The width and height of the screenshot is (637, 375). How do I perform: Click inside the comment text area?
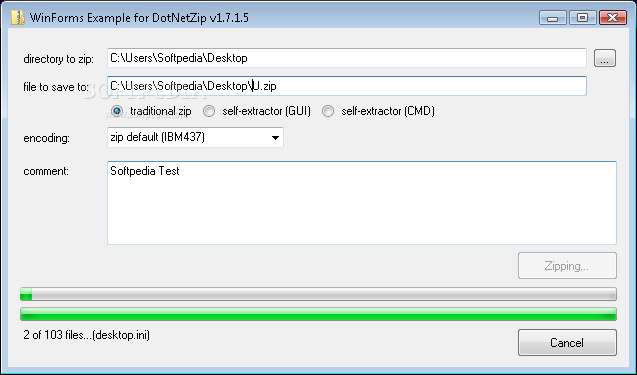tap(362, 203)
